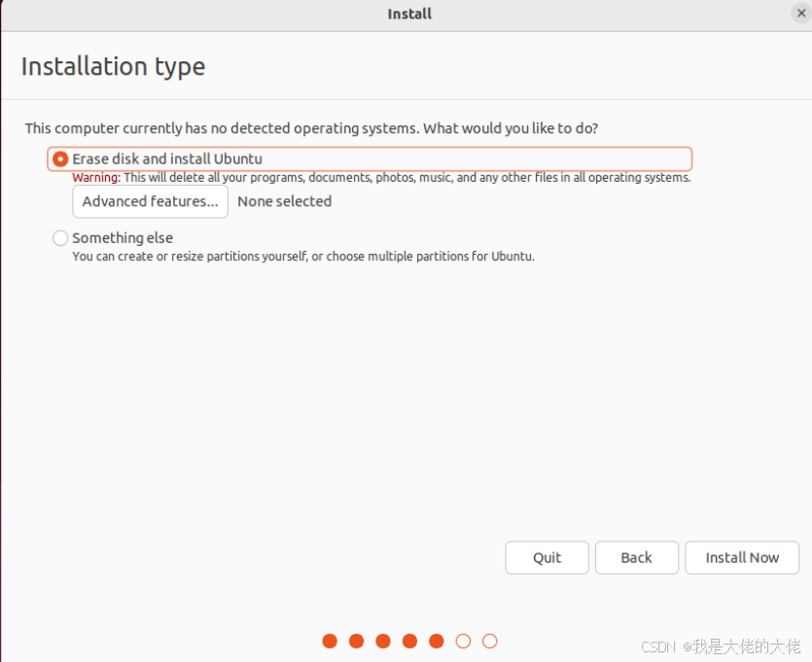Click the 'no detected operating systems' question text

click(x=311, y=128)
